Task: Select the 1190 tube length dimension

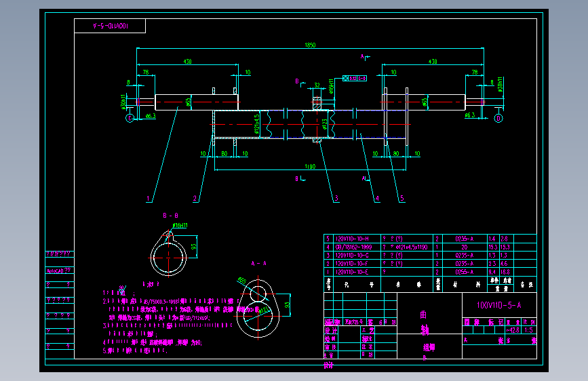Action: click(x=310, y=167)
